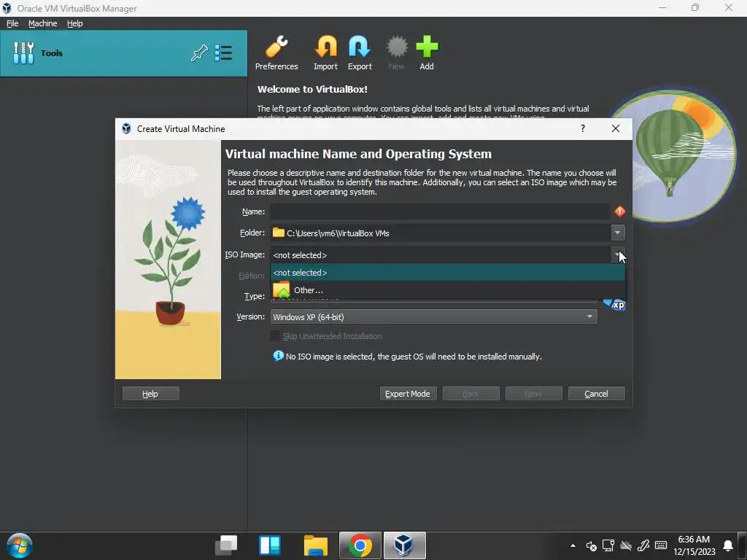Click the pin icon in Tools panel
The image size is (747, 560).
pyautogui.click(x=199, y=52)
